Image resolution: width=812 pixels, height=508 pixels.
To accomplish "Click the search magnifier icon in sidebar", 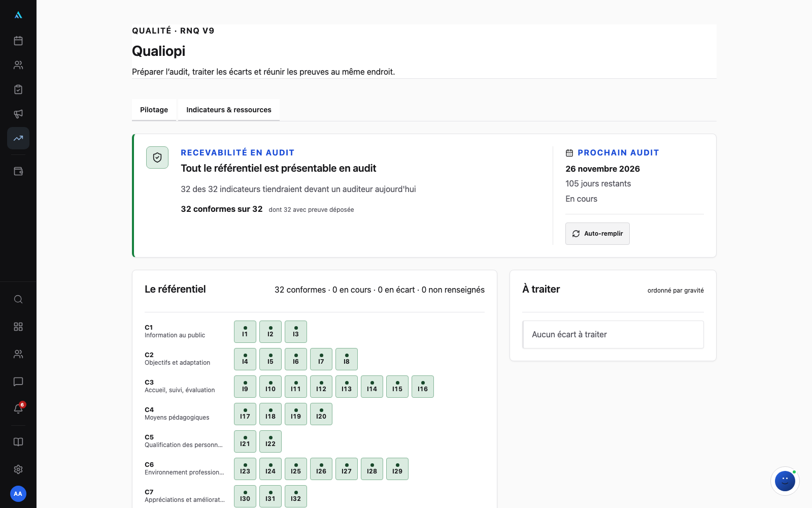I will (x=18, y=299).
